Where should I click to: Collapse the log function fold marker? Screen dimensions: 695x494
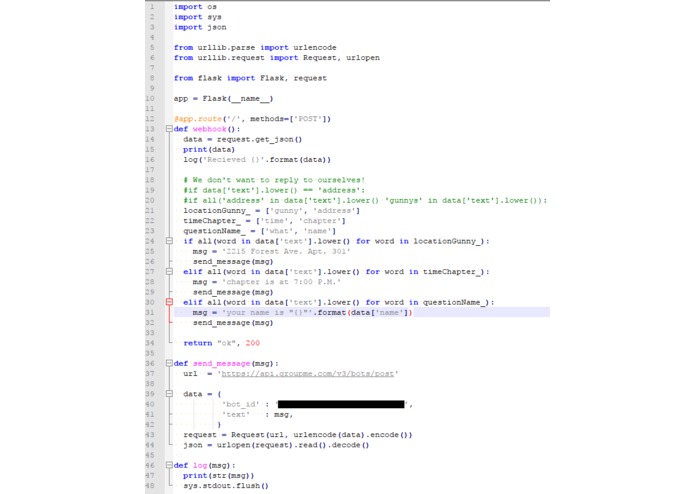pyautogui.click(x=169, y=465)
